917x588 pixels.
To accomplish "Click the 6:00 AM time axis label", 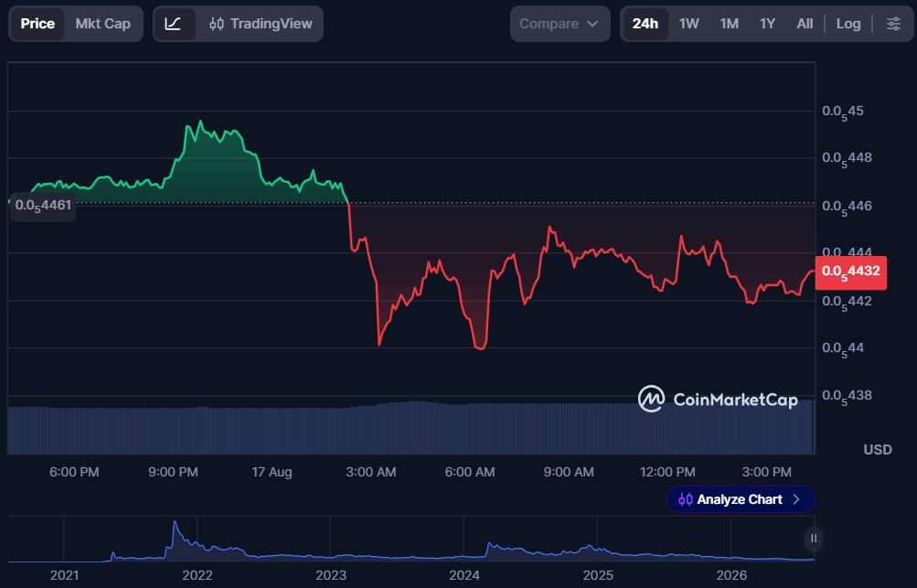I will 470,472.
